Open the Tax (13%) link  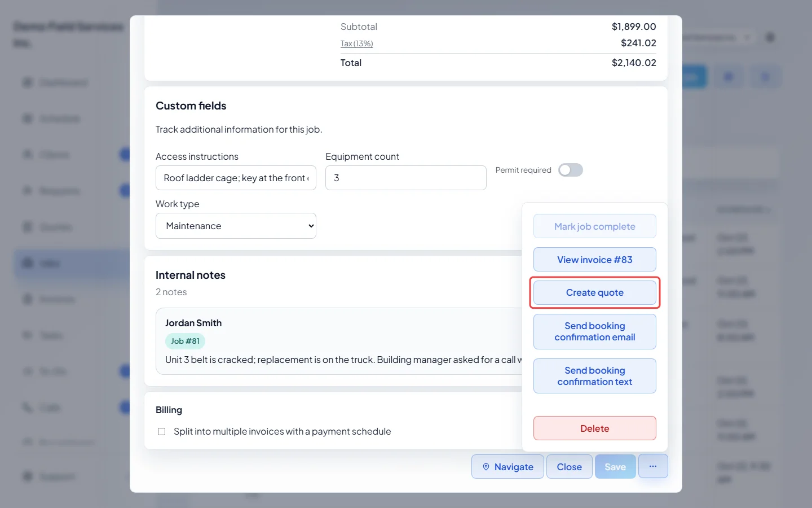[357, 43]
